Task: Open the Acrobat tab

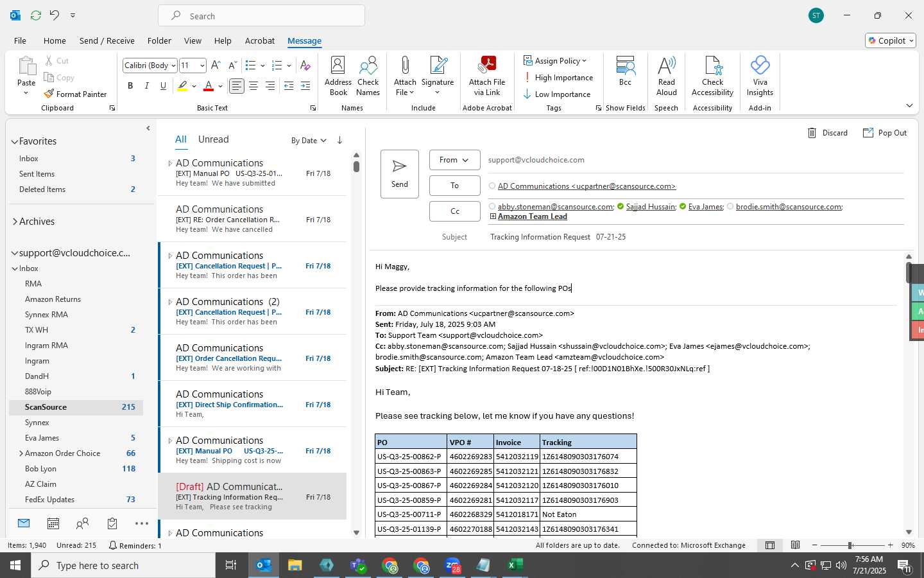Action: (260, 40)
